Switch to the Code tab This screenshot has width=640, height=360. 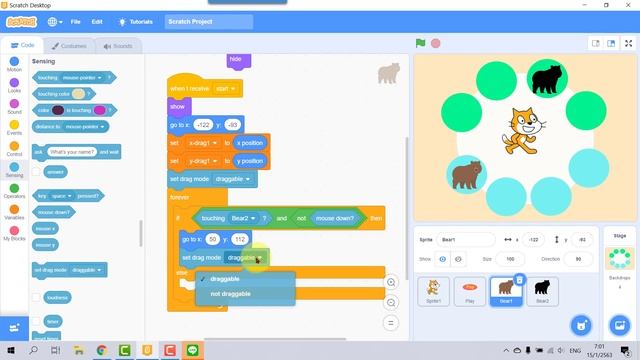(x=22, y=45)
